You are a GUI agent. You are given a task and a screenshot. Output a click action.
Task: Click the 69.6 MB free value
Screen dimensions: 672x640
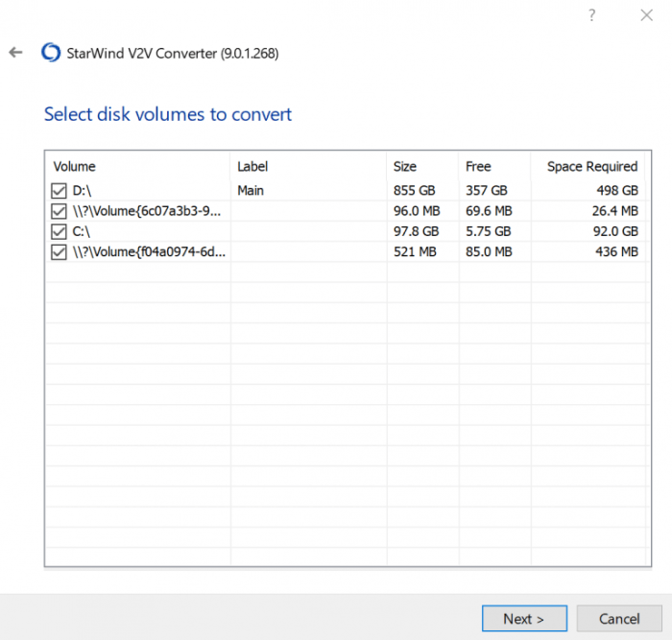tap(489, 211)
